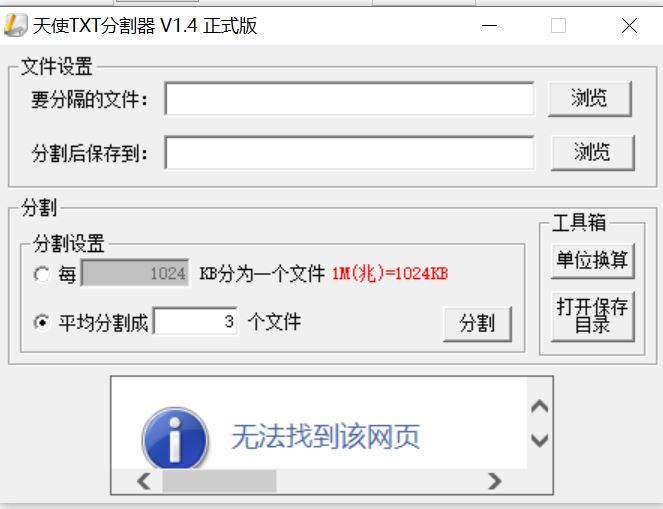Click the scroll down arrow in web panel

540,441
